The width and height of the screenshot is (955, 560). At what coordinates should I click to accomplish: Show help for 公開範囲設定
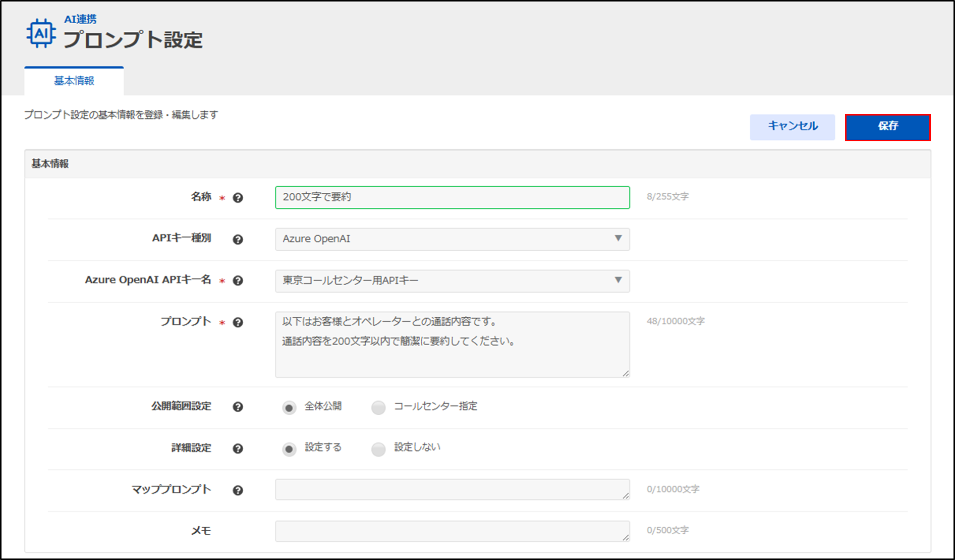tap(238, 407)
